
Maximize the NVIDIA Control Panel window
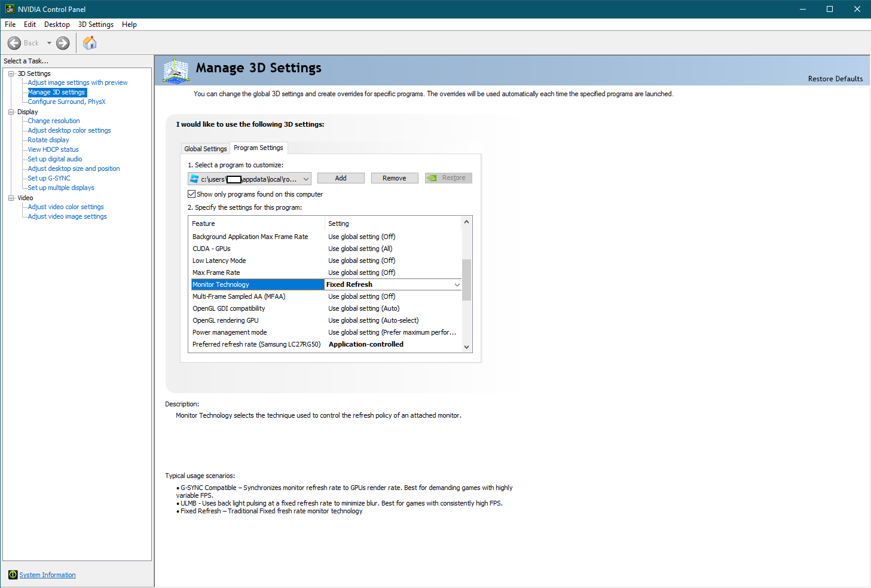click(830, 9)
